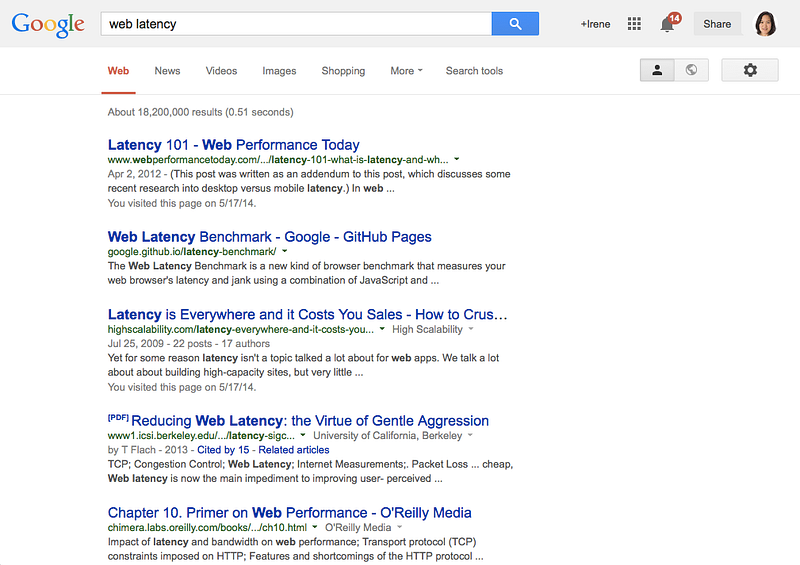Click the Related articles link
800x565 pixels.
click(x=294, y=450)
